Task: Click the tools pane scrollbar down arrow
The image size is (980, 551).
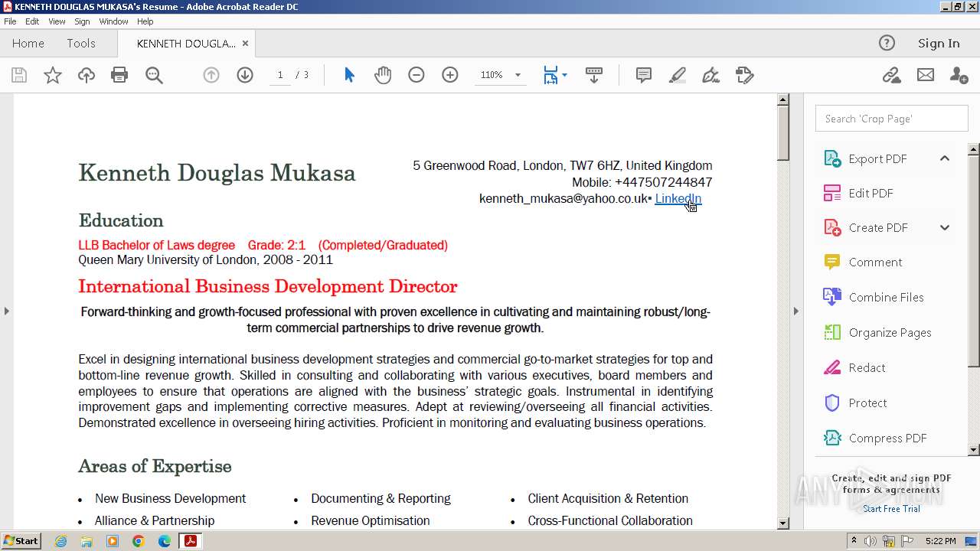Action: click(973, 450)
